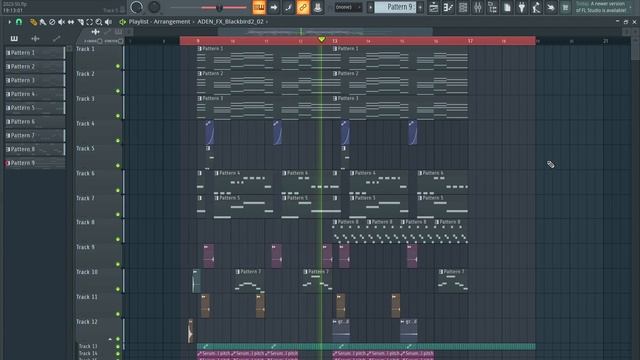Mute Track 6 with its green dot
Screen dimensions: 640x360
coord(118,191)
